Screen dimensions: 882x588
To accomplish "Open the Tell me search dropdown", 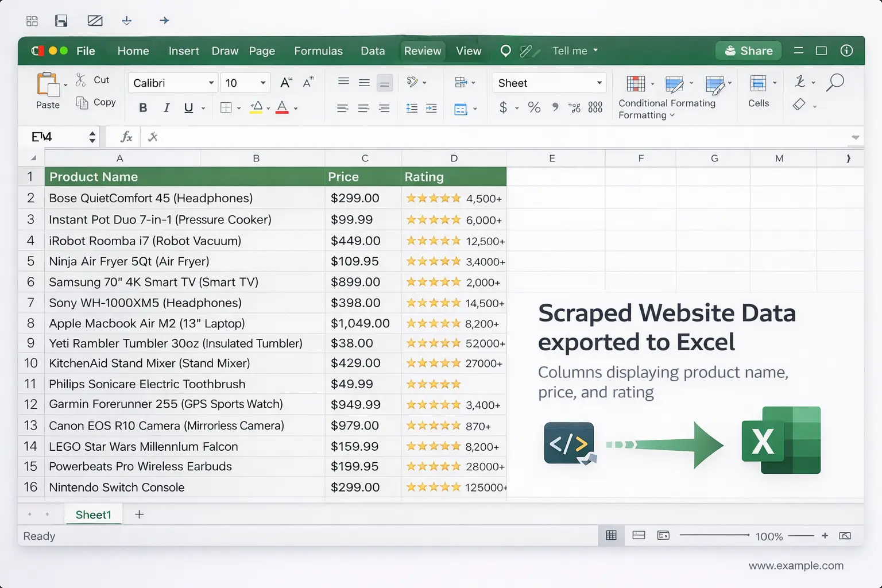I will tap(575, 51).
